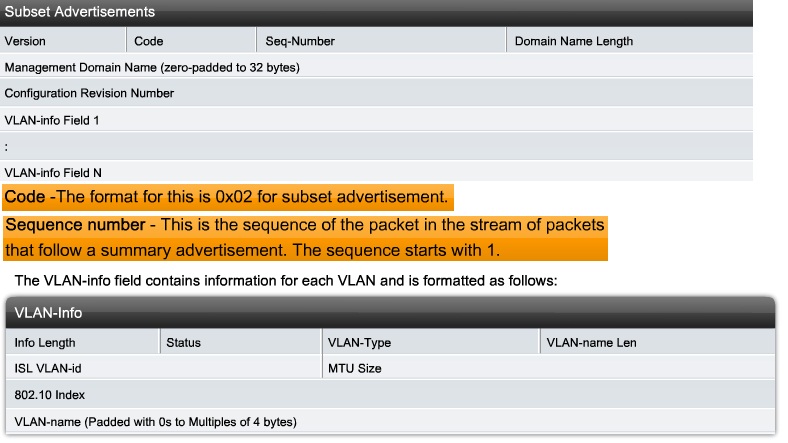Select the Seq-Number field cell
Screen dimensions: 788x443
tap(380, 41)
